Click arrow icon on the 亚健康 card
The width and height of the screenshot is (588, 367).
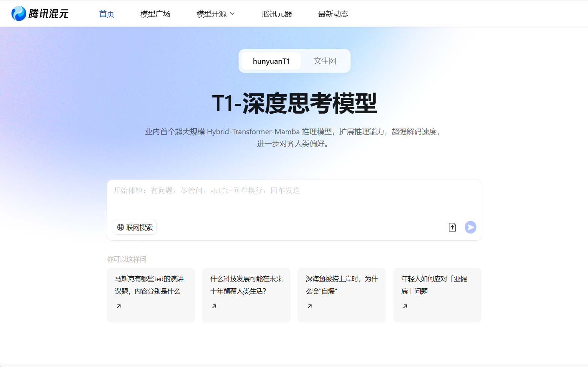click(x=405, y=306)
